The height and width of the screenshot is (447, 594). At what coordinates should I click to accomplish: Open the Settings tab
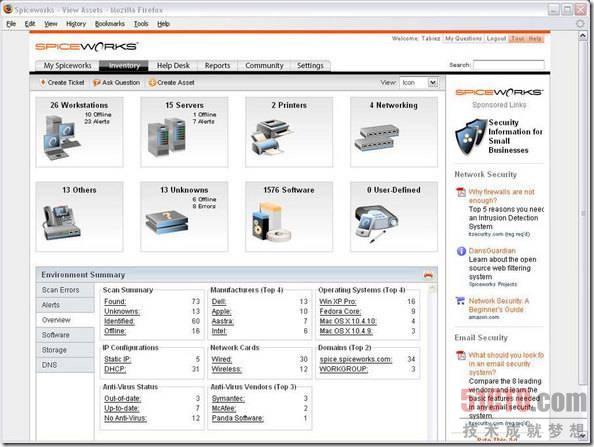click(x=310, y=66)
